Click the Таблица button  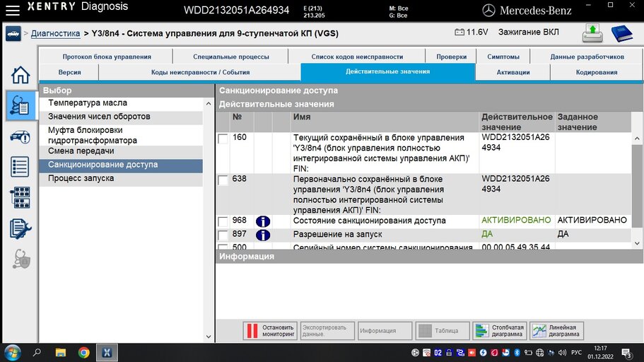coord(443,331)
